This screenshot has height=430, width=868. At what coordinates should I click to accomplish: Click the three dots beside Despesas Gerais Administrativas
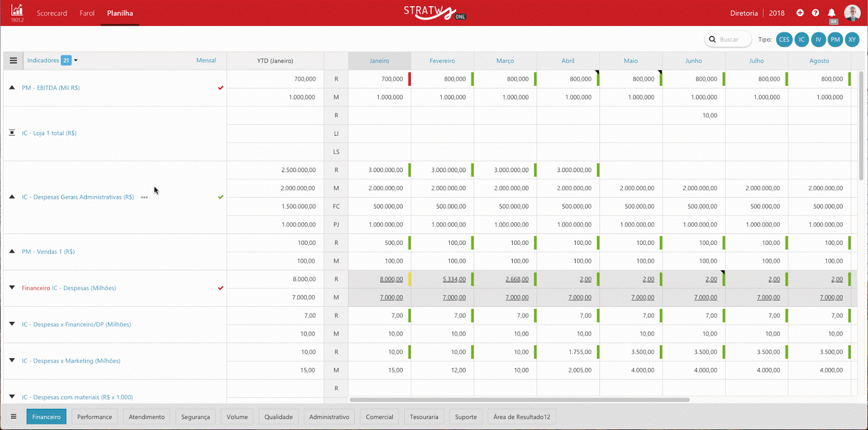[144, 198]
